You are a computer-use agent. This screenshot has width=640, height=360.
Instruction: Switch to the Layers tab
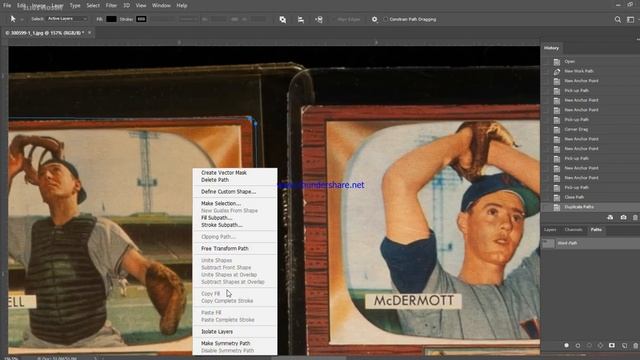click(x=550, y=230)
